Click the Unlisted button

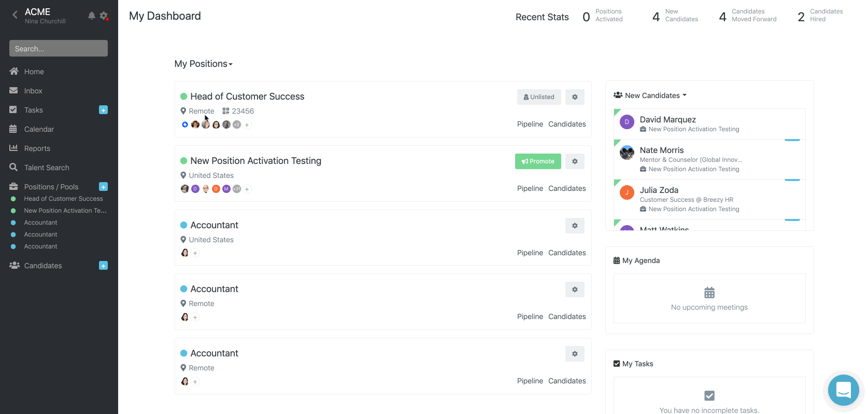[539, 97]
